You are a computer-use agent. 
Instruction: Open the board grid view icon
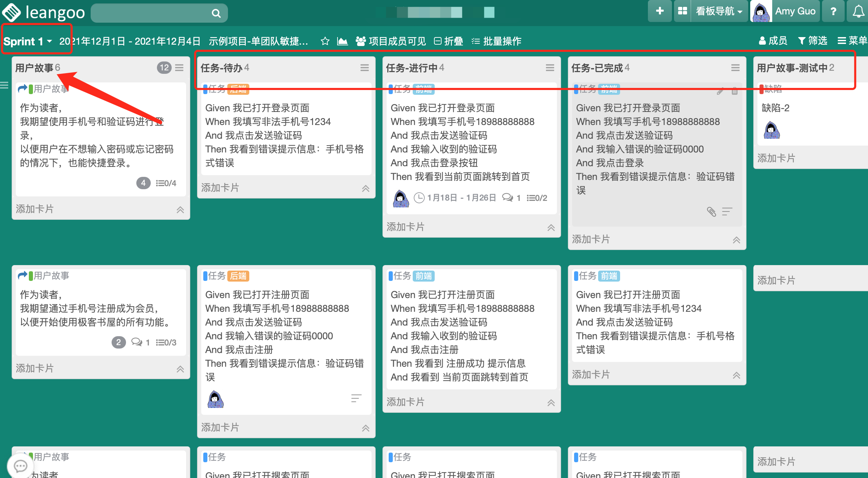coord(682,11)
